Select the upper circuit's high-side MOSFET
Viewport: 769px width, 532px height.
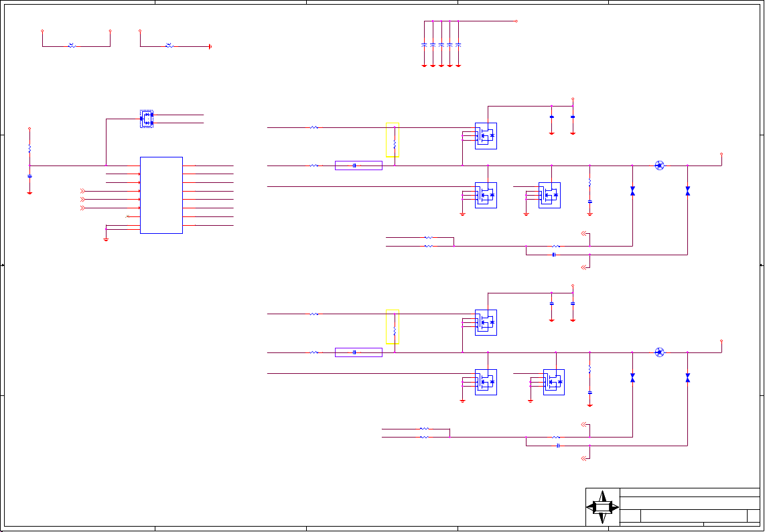pyautogui.click(x=486, y=136)
